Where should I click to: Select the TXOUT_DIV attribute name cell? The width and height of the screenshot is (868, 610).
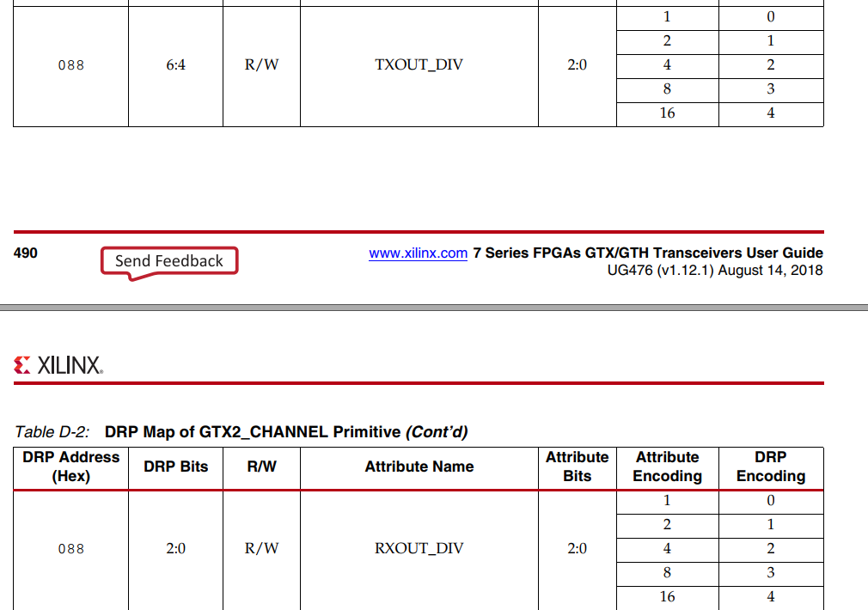[419, 64]
